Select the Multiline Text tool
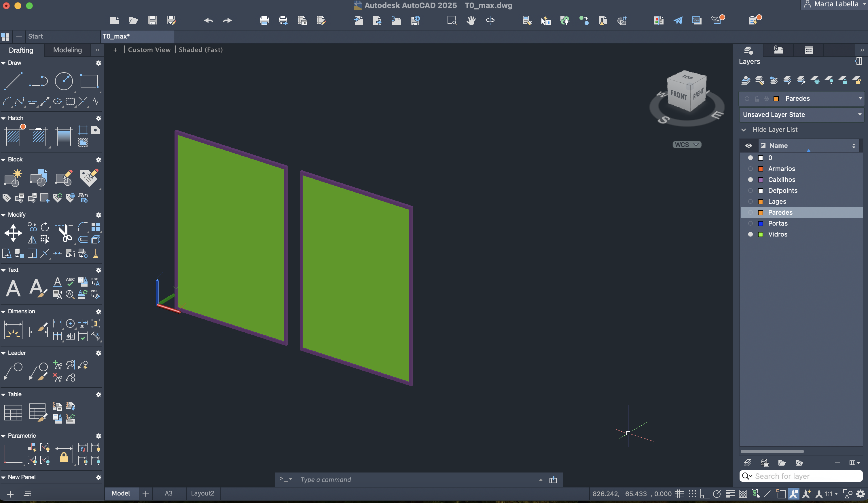This screenshot has width=868, height=503. point(13,288)
